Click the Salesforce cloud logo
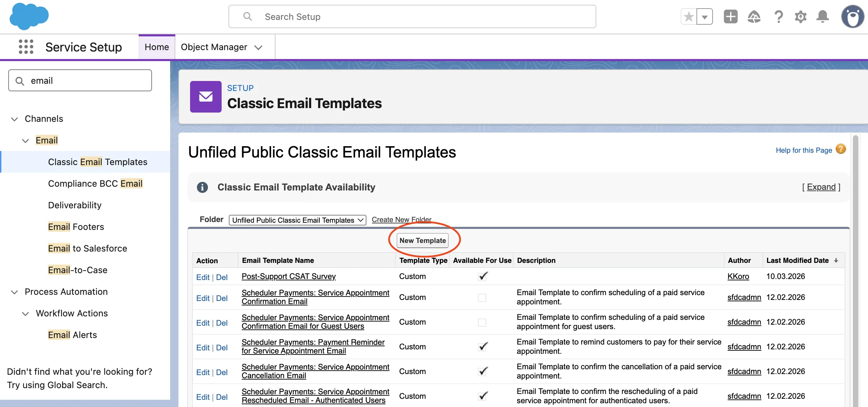The width and height of the screenshot is (868, 407). click(29, 16)
